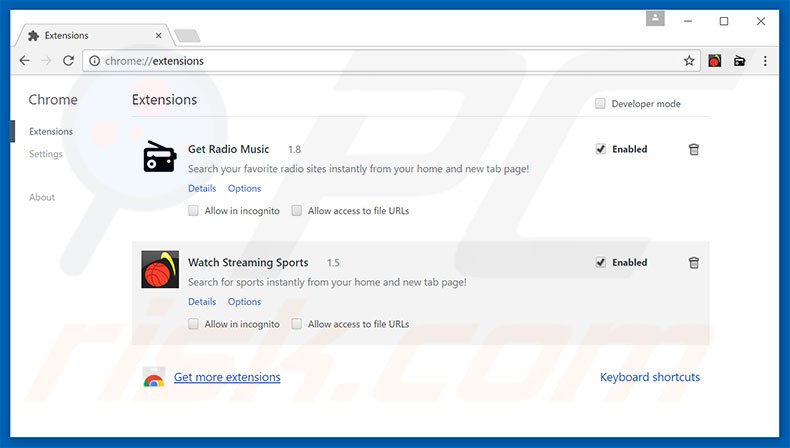Open a new tab
The image size is (790, 448).
pos(187,36)
